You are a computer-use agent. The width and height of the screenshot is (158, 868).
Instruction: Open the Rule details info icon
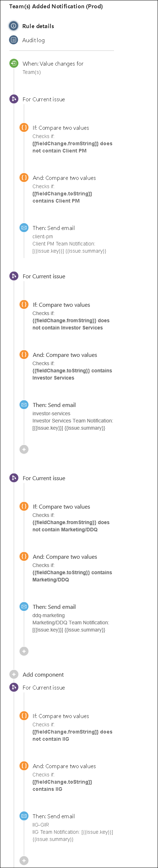point(14,26)
